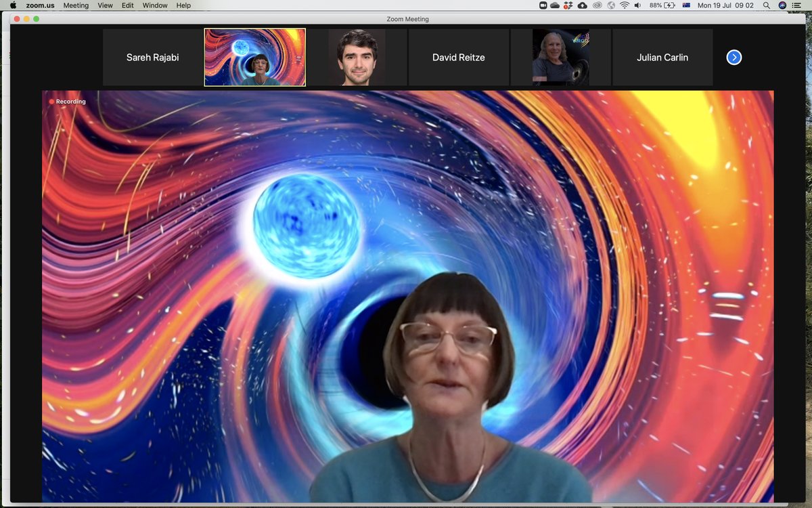Select Sareh Rajabi's participant tile

pos(153,58)
